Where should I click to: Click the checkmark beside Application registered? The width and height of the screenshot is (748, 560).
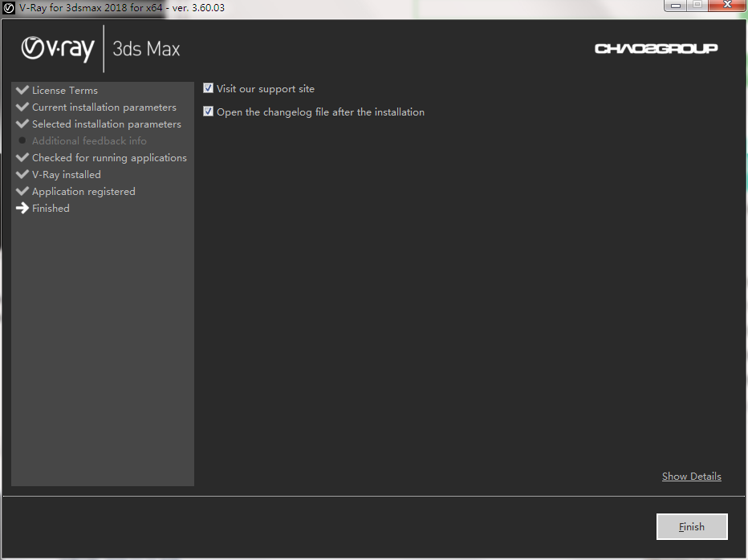click(22, 191)
